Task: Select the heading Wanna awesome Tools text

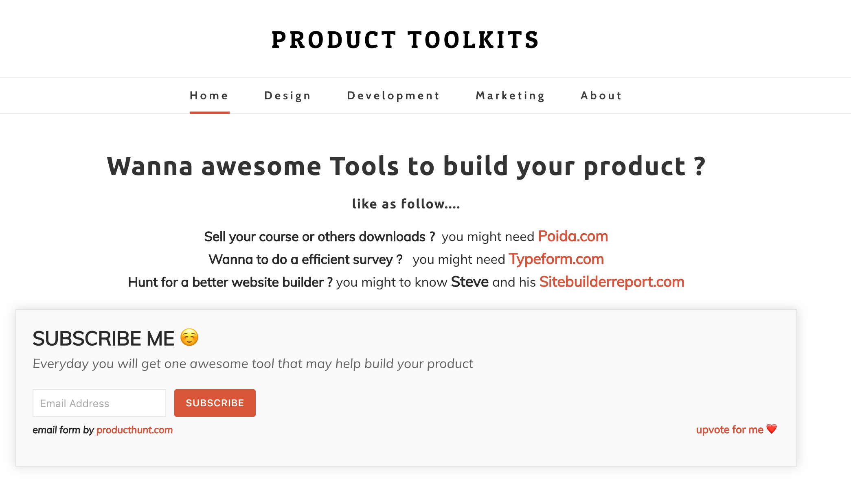Action: pos(406,166)
